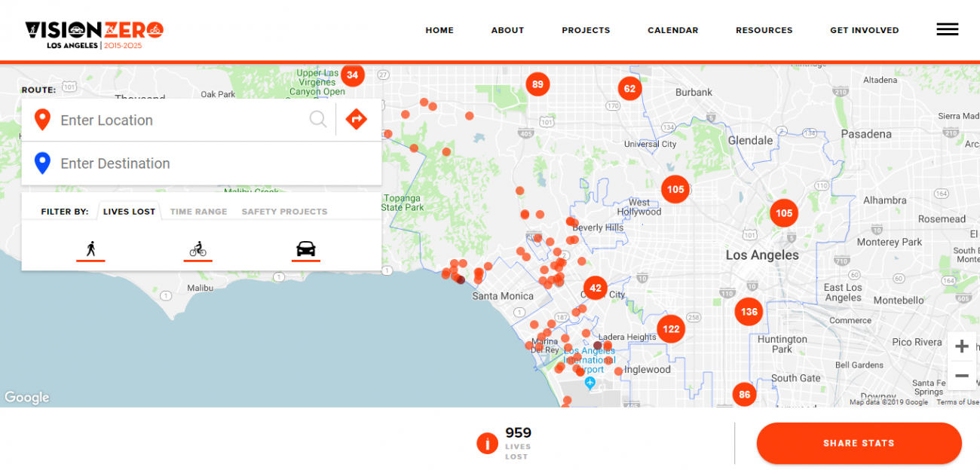Click the Los Angeles city map label

(x=762, y=255)
